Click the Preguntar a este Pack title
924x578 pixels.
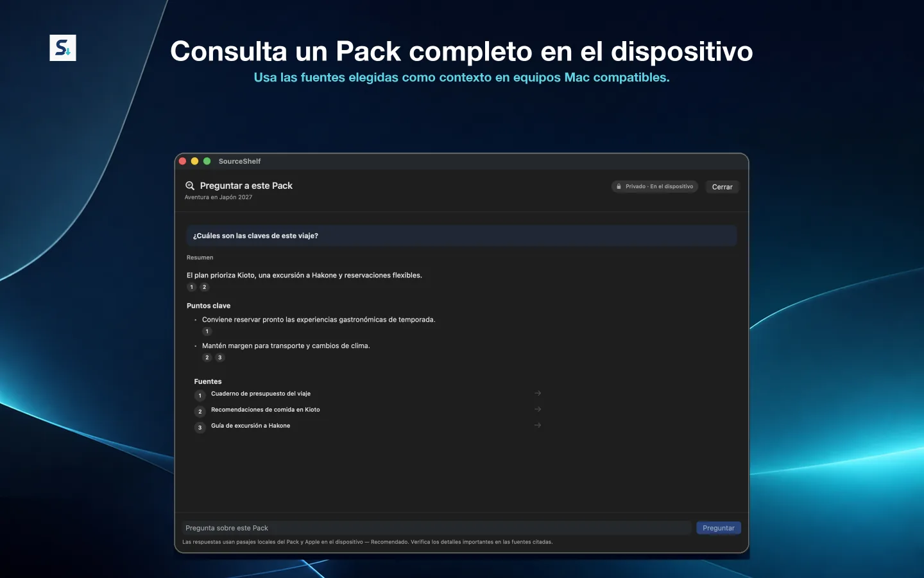(x=246, y=186)
